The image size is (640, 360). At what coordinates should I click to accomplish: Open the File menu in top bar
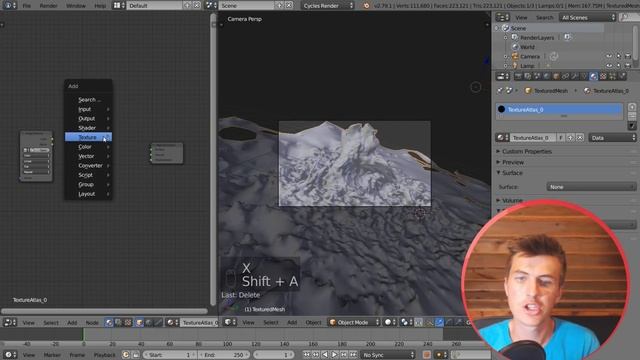coord(27,6)
